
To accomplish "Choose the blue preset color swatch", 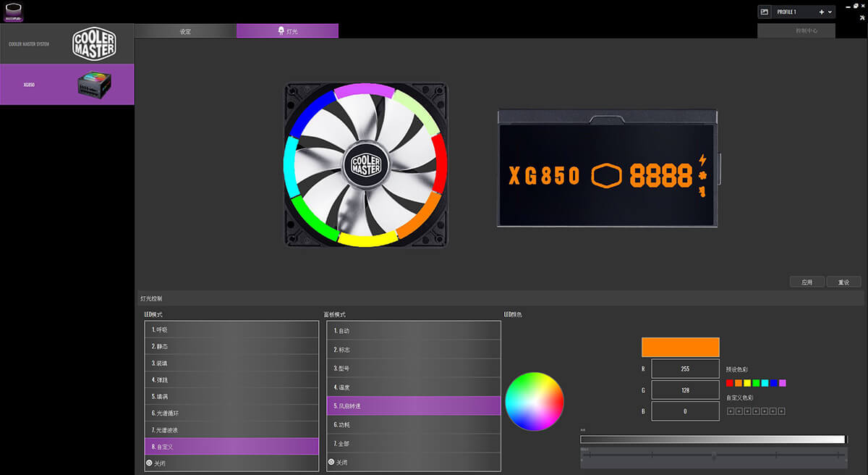I will click(773, 383).
